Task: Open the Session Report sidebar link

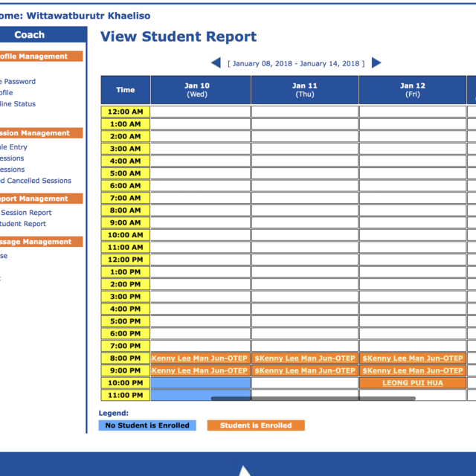Action: (26, 213)
